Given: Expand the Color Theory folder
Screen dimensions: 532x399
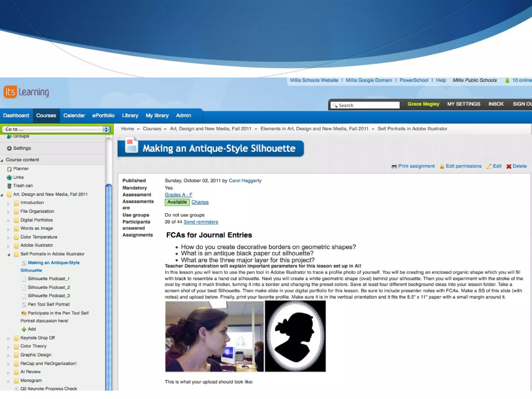Looking at the screenshot, I should (8, 347).
